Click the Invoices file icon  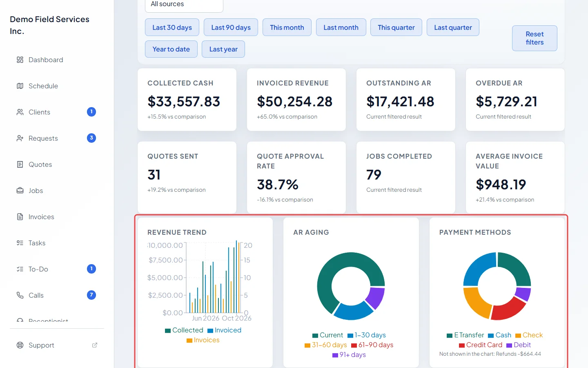point(20,217)
